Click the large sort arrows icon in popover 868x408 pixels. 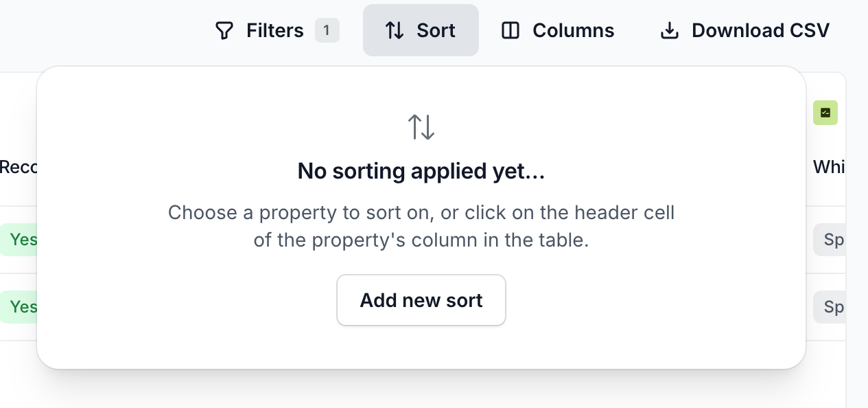(421, 127)
